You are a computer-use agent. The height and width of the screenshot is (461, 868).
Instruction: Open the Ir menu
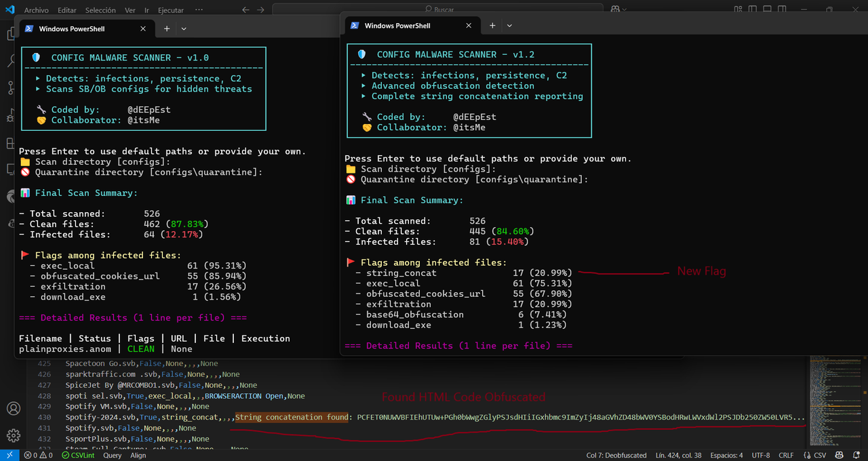point(146,10)
